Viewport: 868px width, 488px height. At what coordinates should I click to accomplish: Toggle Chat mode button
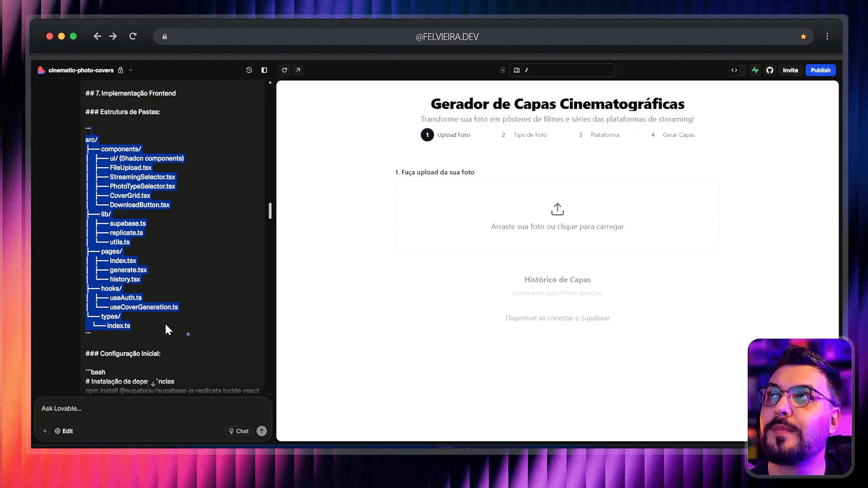coord(239,431)
